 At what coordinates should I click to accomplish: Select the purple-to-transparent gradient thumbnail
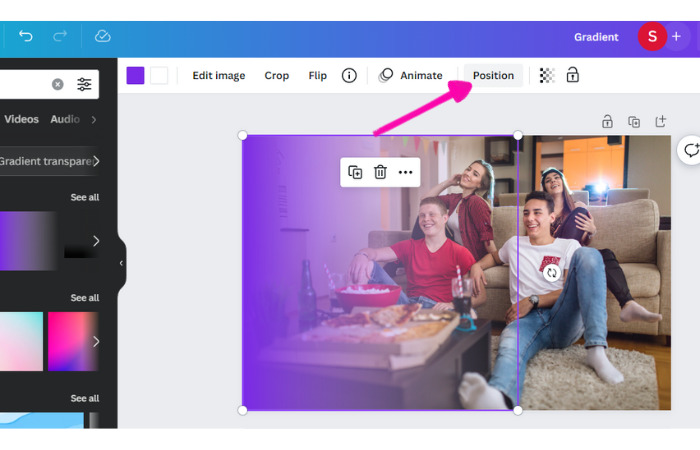tap(28, 241)
